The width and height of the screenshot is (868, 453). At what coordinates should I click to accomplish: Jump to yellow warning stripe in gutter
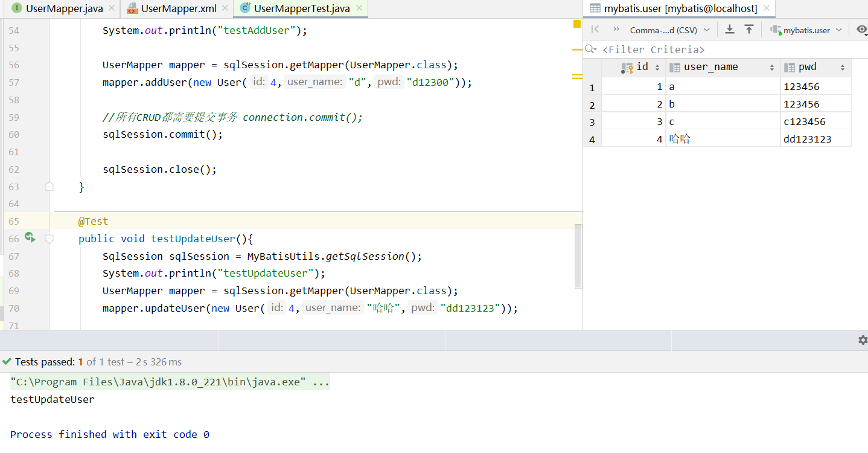pos(577,51)
